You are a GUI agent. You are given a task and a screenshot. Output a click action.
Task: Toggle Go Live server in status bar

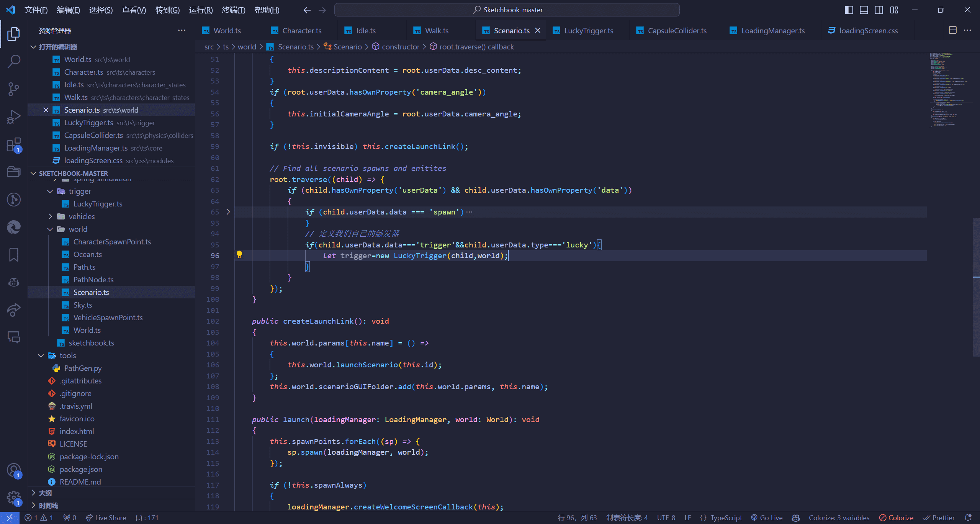coord(767,518)
